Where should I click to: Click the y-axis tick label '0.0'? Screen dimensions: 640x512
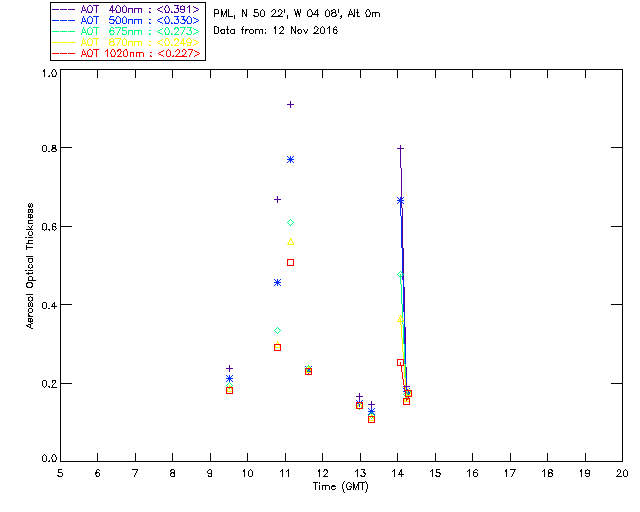(x=49, y=459)
